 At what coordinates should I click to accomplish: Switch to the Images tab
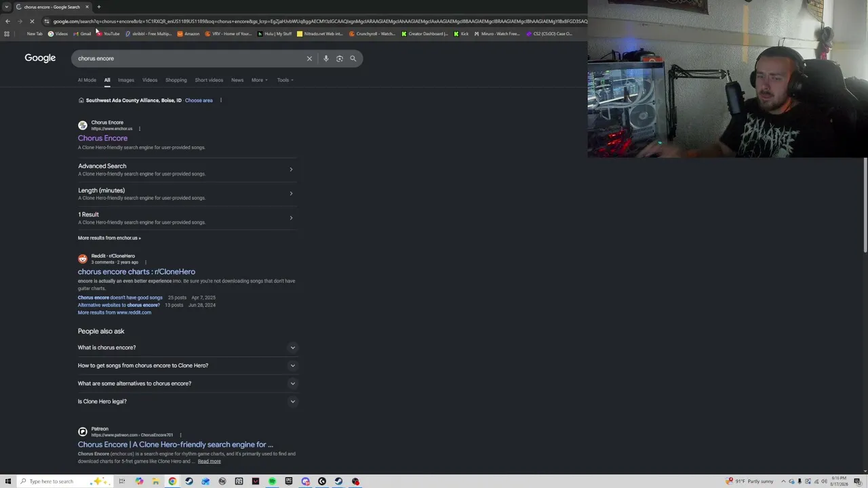tap(126, 80)
